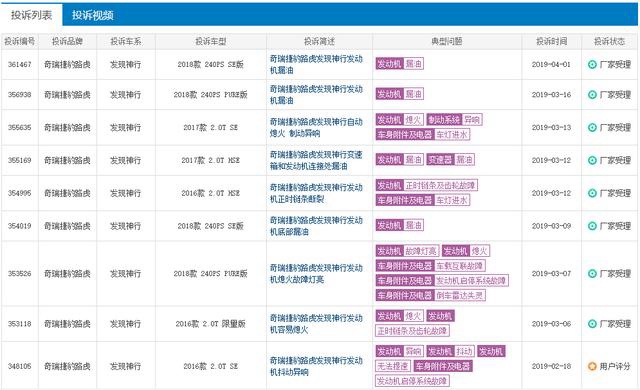Image resolution: width=640 pixels, height=390 pixels.
Task: Click the 变速器 漏油 tag
Action: coord(451,160)
